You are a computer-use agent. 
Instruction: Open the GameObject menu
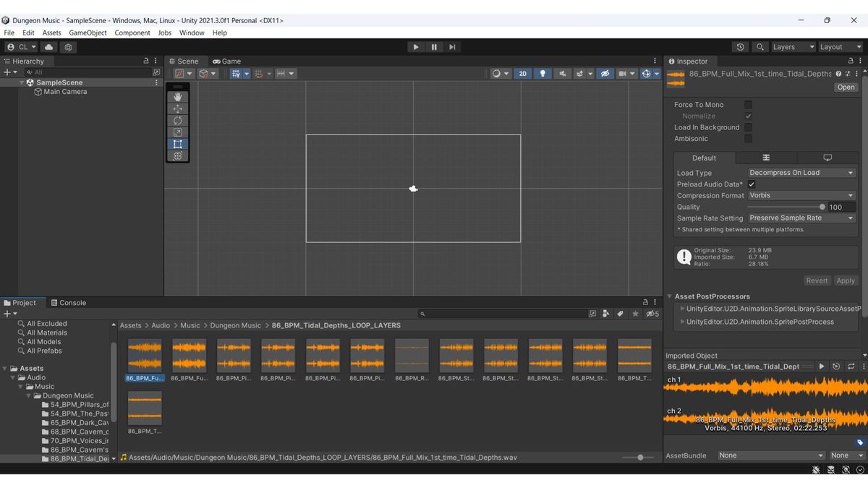coord(88,33)
